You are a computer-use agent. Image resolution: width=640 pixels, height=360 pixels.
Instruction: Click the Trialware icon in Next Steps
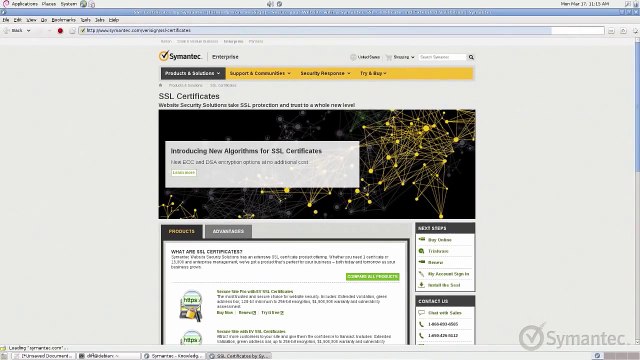click(x=422, y=251)
